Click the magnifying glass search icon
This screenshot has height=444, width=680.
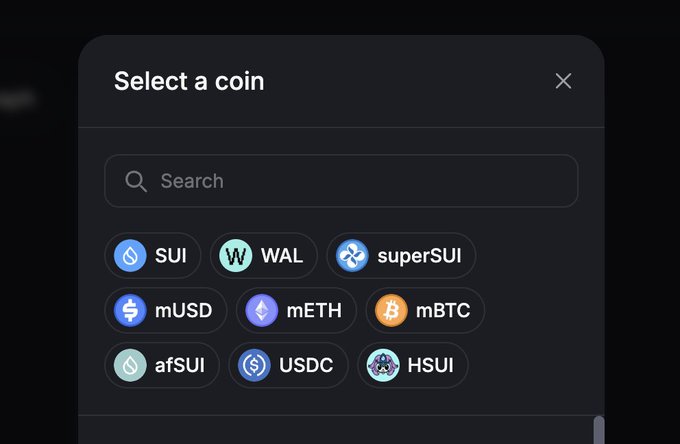point(136,181)
